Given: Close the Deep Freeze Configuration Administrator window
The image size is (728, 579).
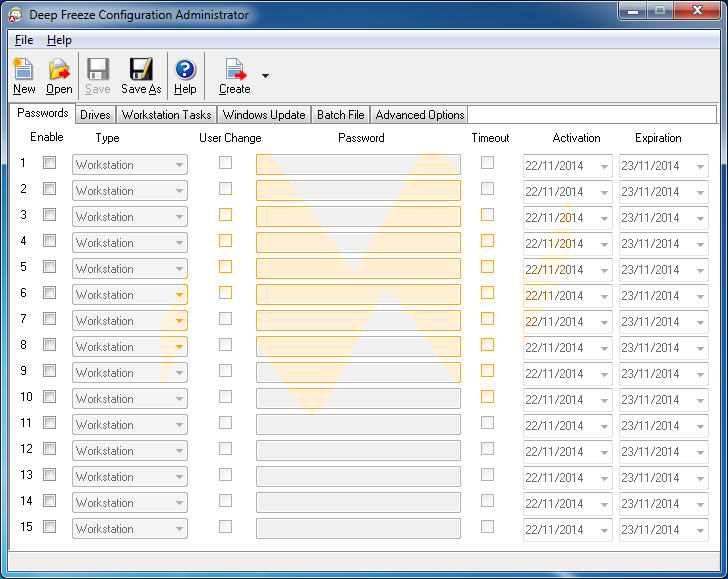Looking at the screenshot, I should click(x=697, y=11).
